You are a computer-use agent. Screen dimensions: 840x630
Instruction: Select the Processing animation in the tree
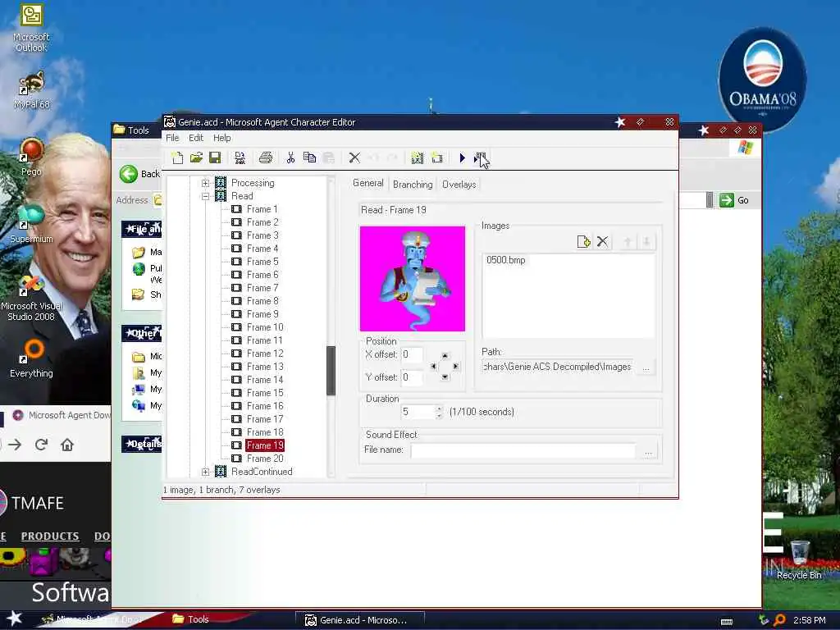point(253,183)
